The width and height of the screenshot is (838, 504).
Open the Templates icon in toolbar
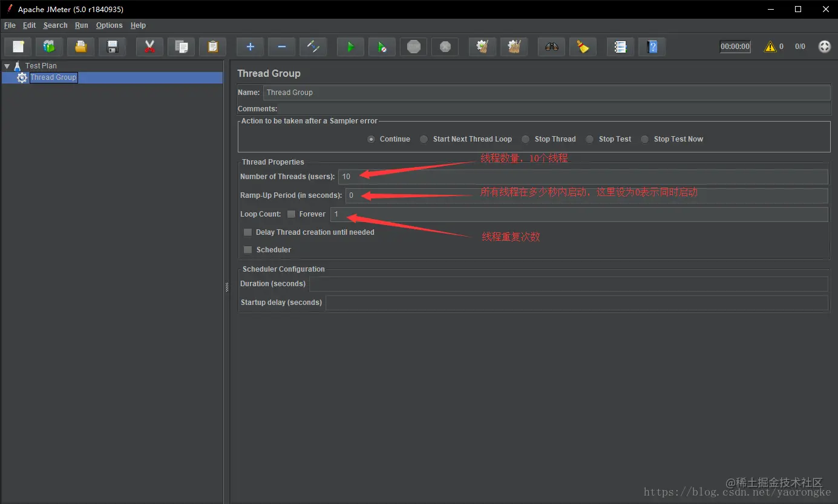tap(50, 47)
